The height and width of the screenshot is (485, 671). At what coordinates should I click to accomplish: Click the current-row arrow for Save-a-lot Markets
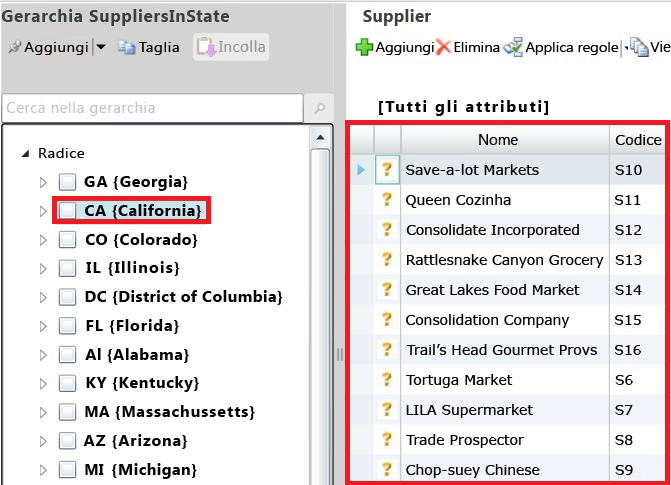click(x=361, y=170)
